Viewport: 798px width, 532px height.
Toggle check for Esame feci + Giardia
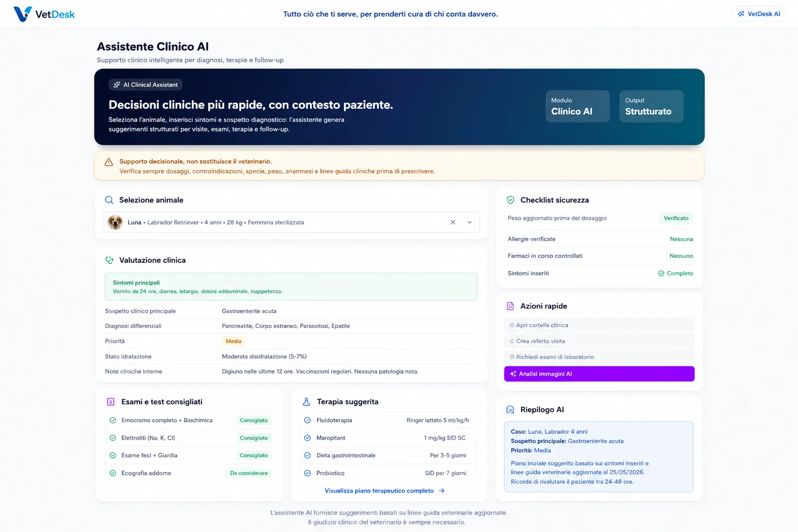(113, 456)
